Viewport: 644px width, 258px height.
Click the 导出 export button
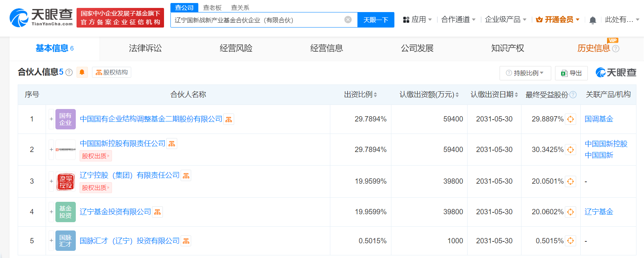point(571,73)
